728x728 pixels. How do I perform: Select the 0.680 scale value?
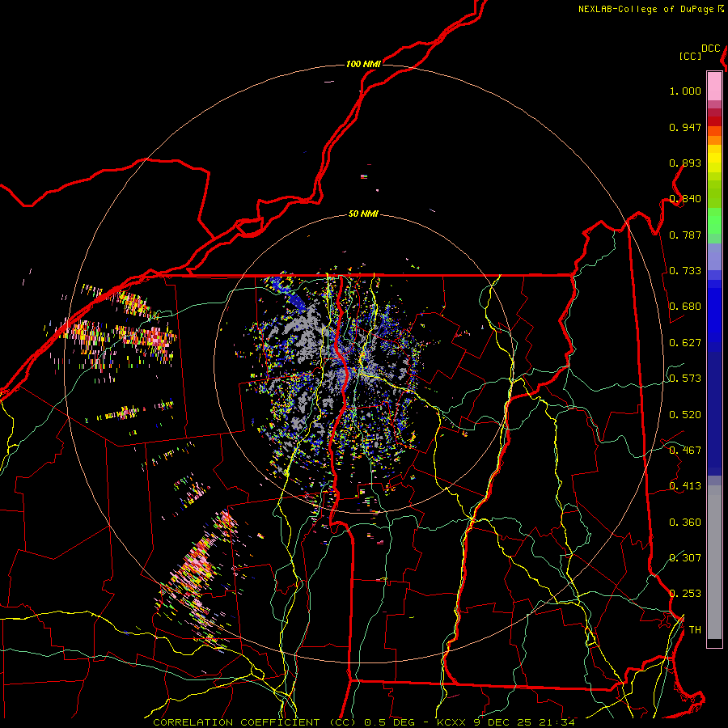pyautogui.click(x=685, y=307)
